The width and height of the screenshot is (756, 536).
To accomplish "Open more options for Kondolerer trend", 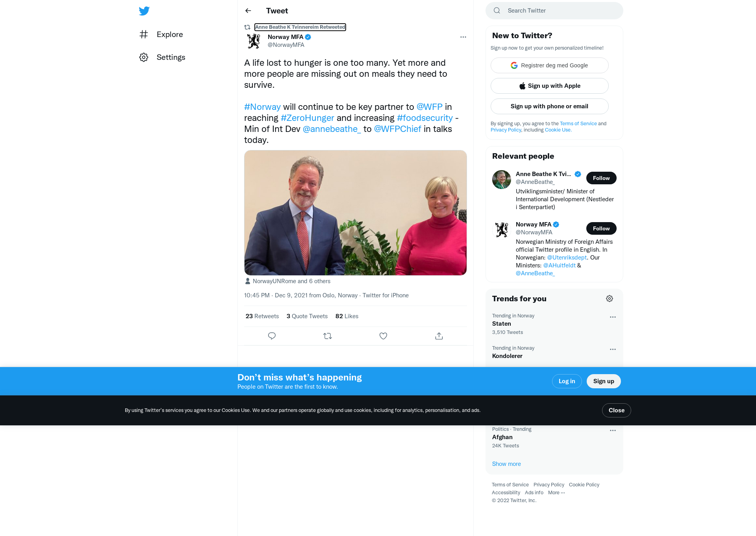I will 613,349.
